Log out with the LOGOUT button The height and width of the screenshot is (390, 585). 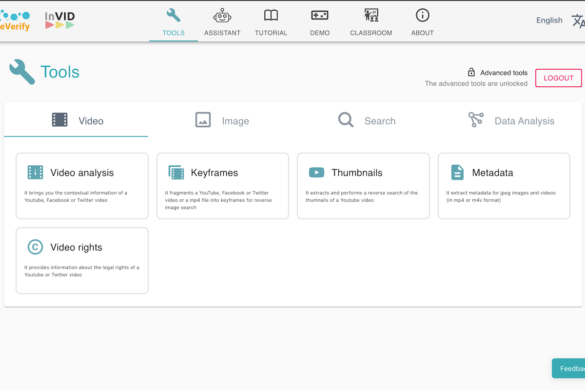point(559,78)
